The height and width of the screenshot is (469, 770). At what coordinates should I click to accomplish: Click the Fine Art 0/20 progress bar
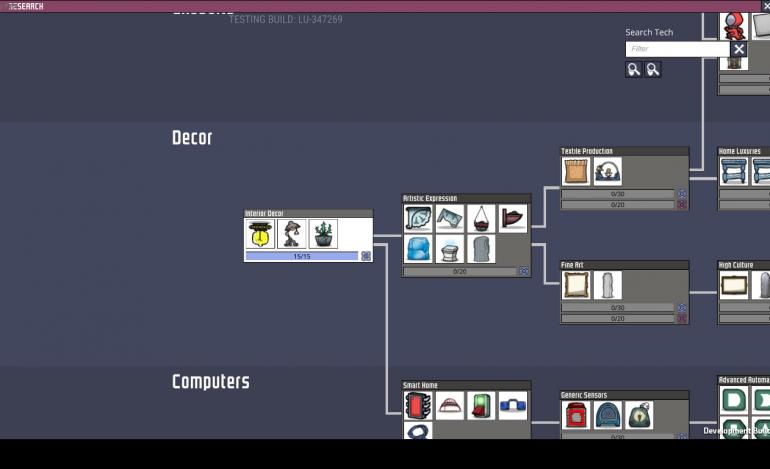click(618, 318)
